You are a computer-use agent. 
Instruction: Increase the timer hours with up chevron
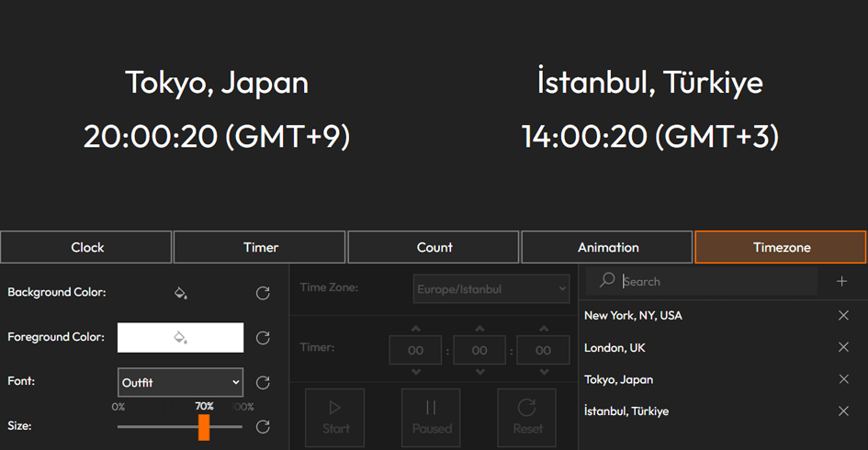[416, 329]
